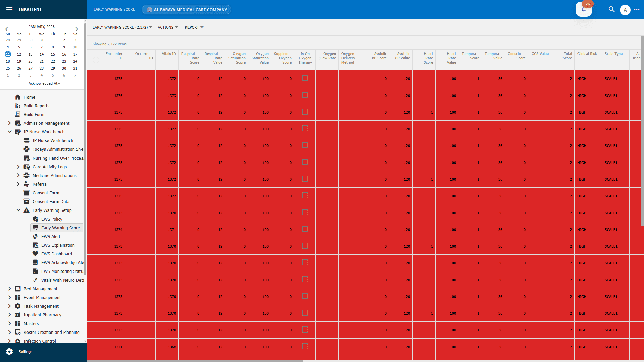Select January 11 on the calendar
The width and height of the screenshot is (644, 362).
pyautogui.click(x=7, y=54)
